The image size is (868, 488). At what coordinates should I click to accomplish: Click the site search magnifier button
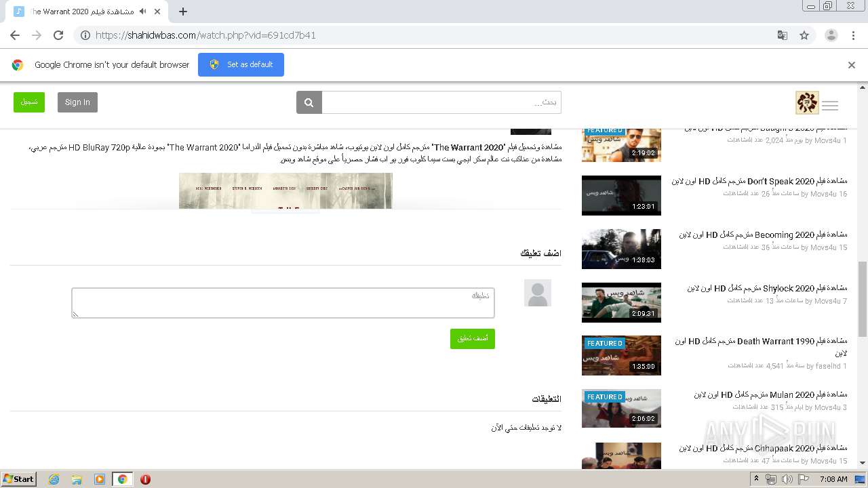coord(309,102)
